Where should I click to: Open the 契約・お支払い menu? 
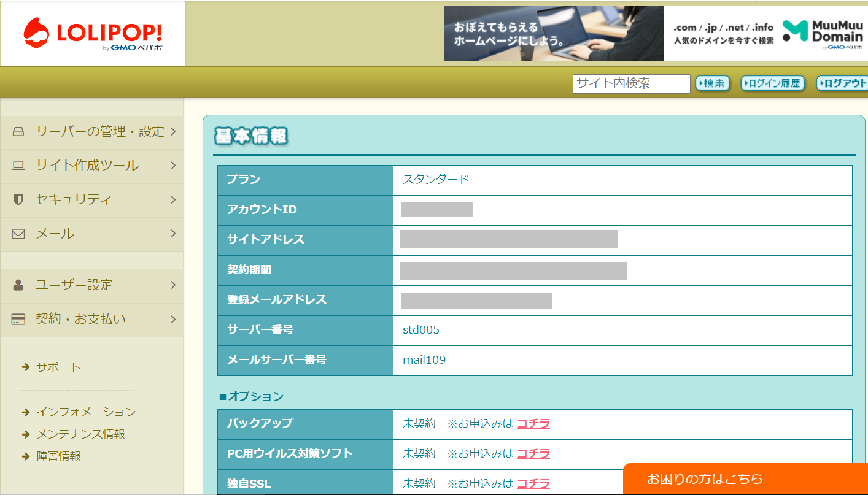pos(92,320)
